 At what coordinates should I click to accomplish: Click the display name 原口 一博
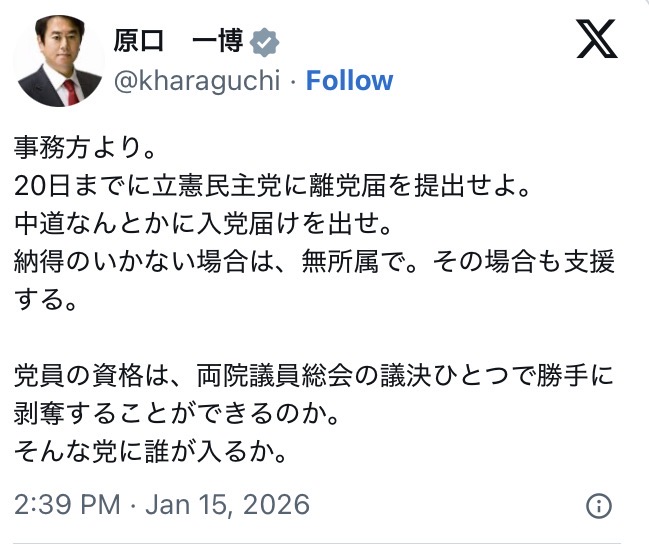point(177,42)
